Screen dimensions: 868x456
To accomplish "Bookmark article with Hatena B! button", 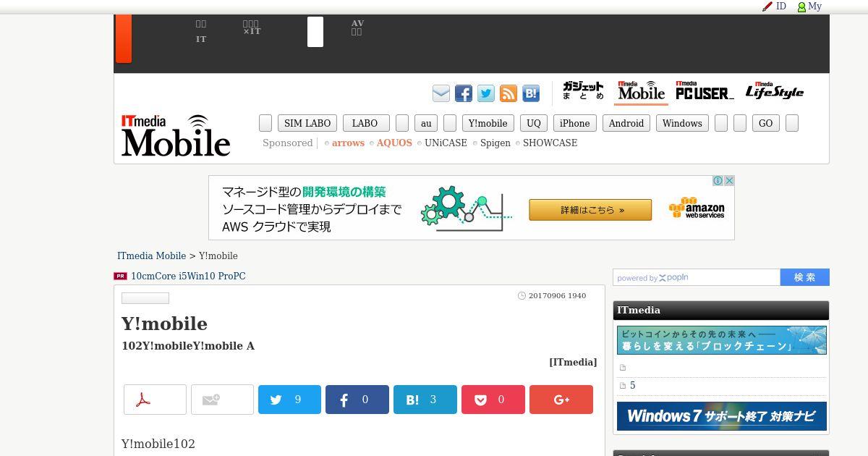I will [x=425, y=400].
